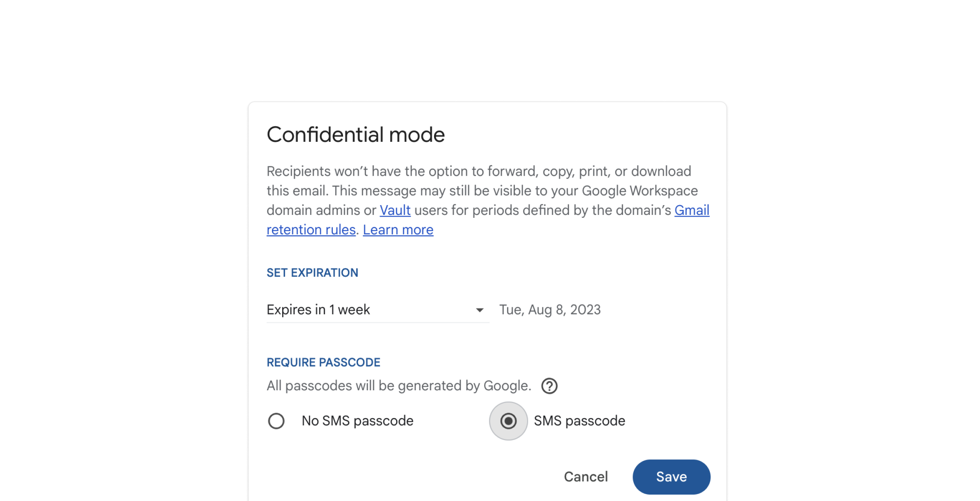Click the "Recipients won't have the option" description
Viewport: 980px width, 501px height.
[488, 200]
